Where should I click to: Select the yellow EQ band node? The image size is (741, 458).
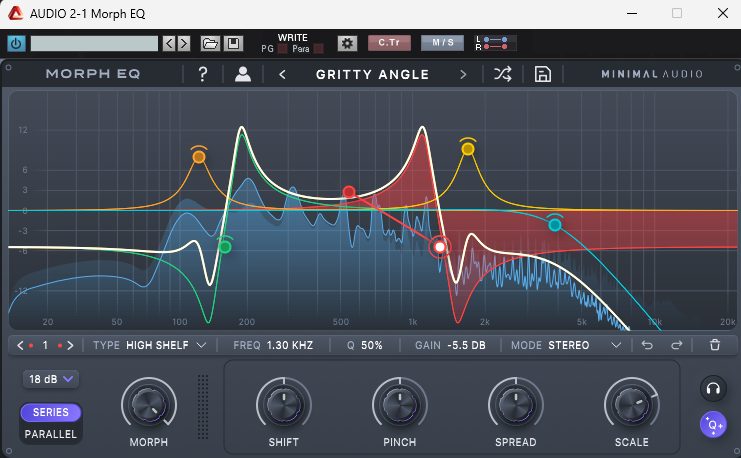[x=468, y=149]
